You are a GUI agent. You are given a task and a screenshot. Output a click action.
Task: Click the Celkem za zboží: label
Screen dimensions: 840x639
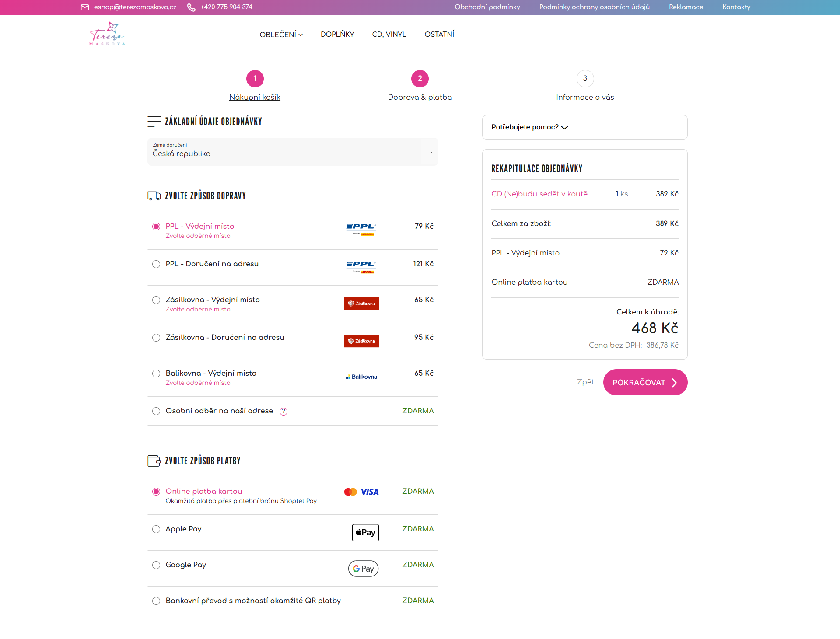point(521,223)
